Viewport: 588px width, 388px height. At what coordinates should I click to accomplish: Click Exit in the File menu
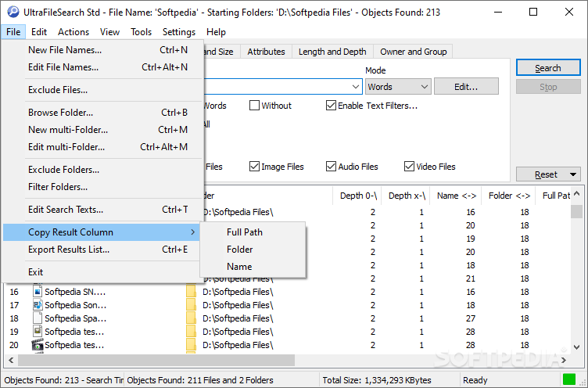pos(101,272)
